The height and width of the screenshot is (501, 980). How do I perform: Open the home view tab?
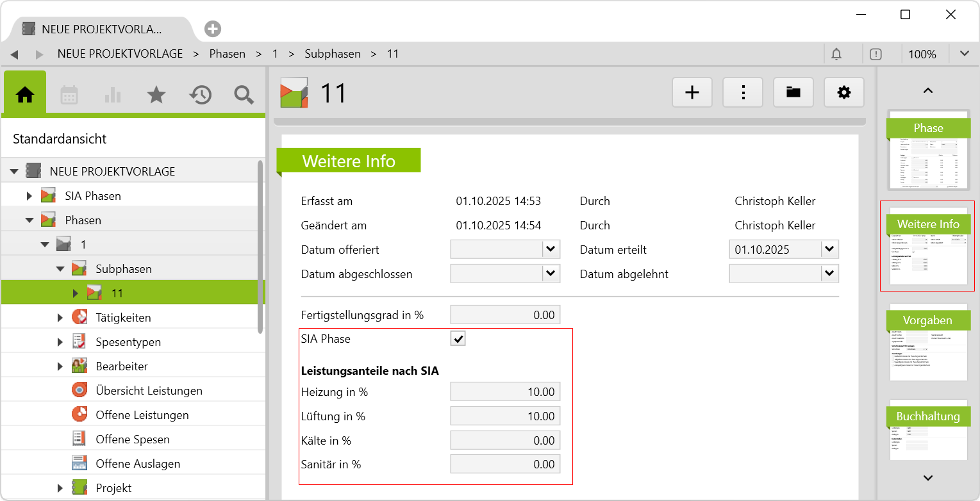click(x=25, y=95)
